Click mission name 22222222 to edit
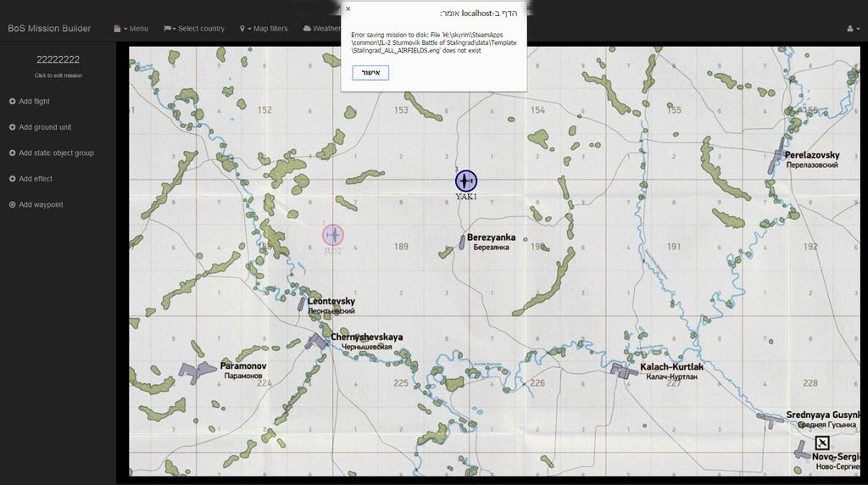Image resolution: width=868 pixels, height=485 pixels. coord(58,60)
